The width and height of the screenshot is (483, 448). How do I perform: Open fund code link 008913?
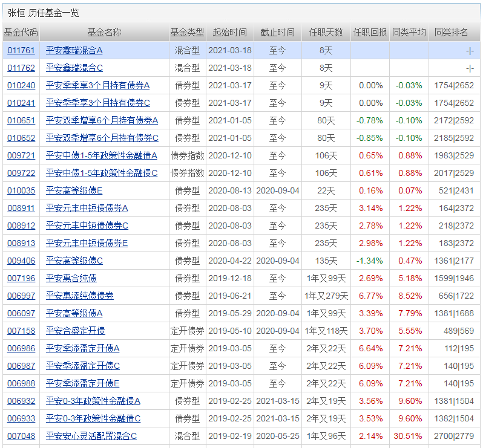(x=21, y=244)
